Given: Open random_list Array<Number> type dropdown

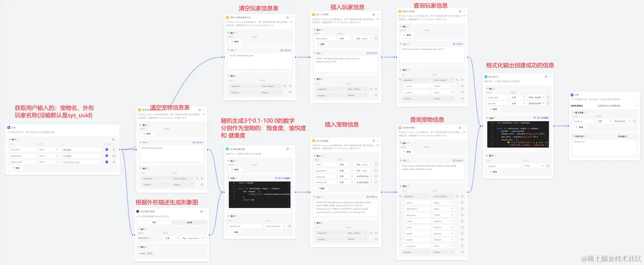Looking at the screenshot, I should (x=275, y=226).
